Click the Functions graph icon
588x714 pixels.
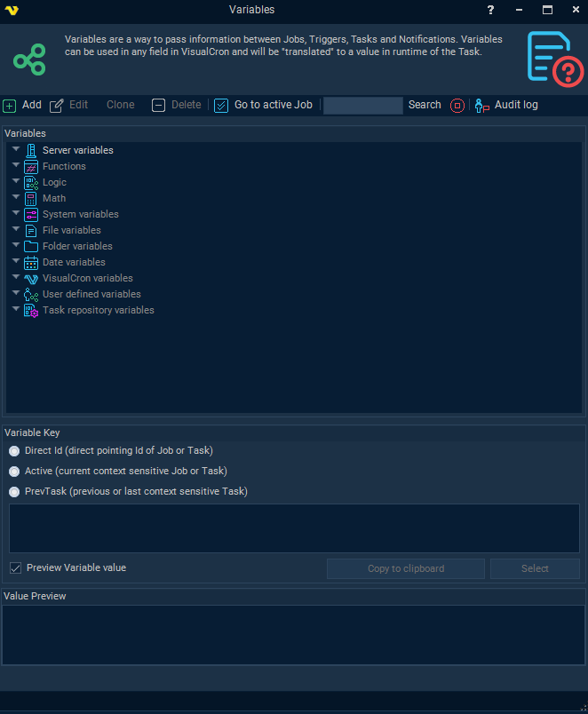[31, 167]
